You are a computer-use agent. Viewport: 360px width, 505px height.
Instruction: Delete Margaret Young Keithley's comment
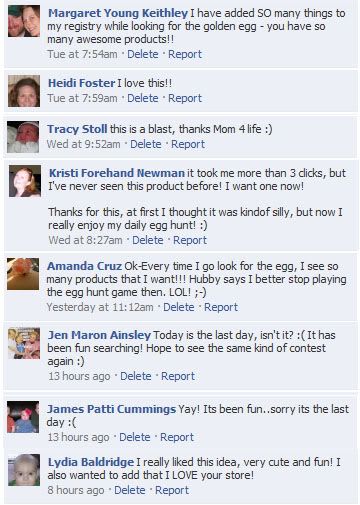(x=143, y=54)
